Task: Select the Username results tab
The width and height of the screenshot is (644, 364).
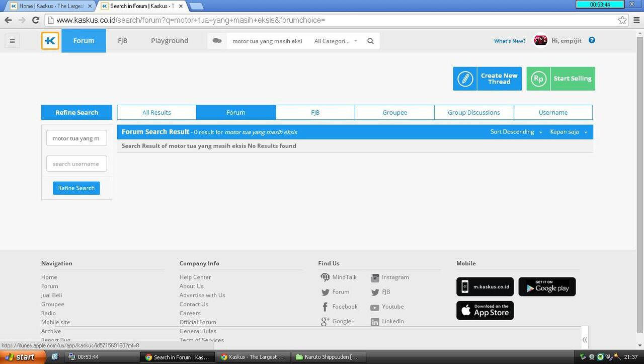Action: (x=553, y=112)
